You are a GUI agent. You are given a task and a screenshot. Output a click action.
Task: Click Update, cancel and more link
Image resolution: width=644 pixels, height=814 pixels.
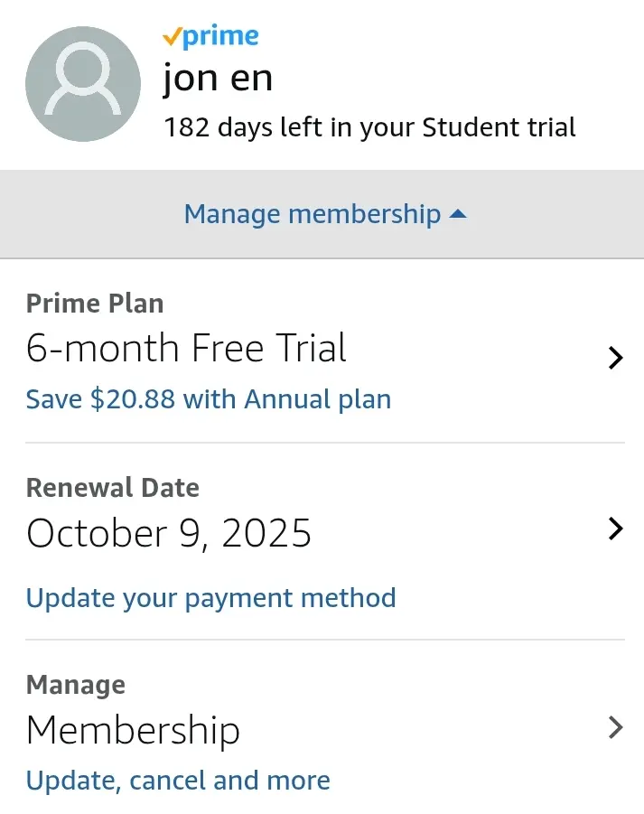click(x=178, y=781)
